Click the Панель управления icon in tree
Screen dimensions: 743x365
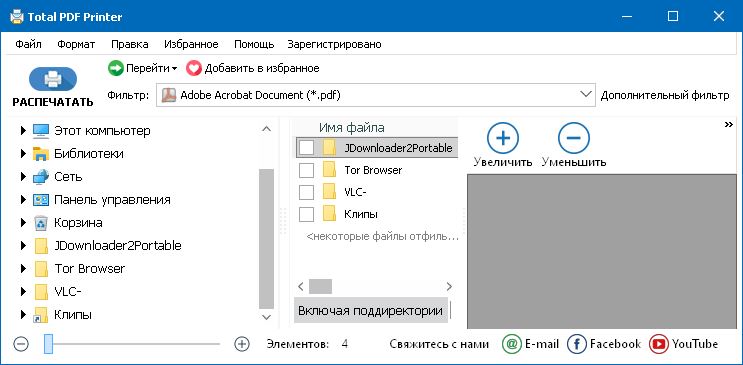coord(41,200)
